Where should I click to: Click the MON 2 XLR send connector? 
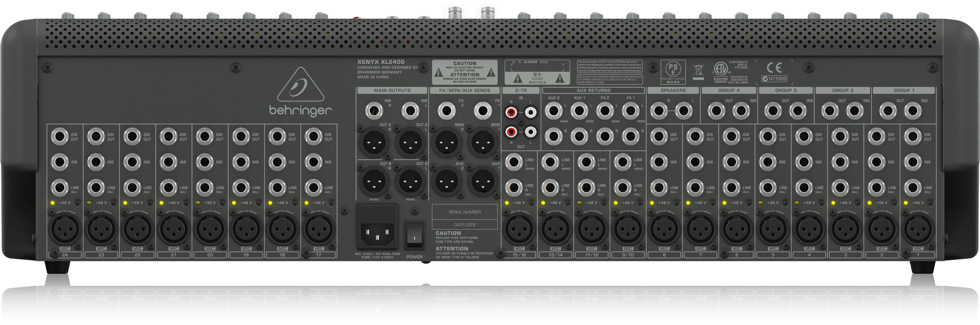click(x=446, y=143)
